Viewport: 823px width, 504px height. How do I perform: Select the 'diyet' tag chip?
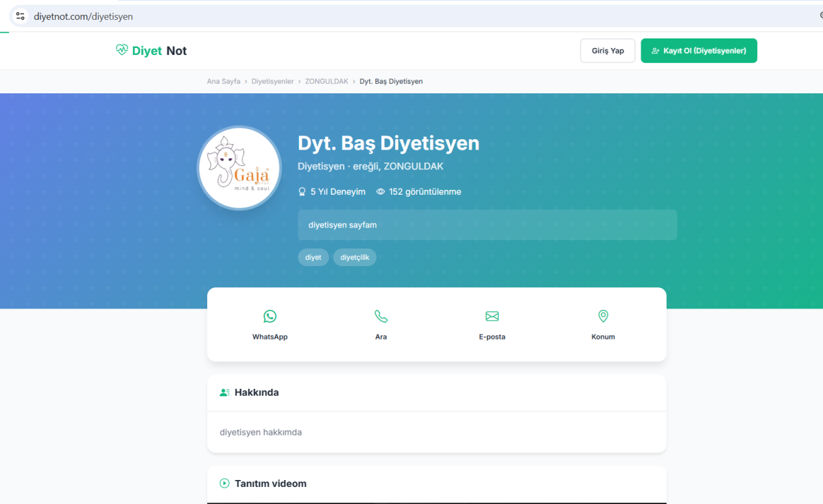pos(313,257)
